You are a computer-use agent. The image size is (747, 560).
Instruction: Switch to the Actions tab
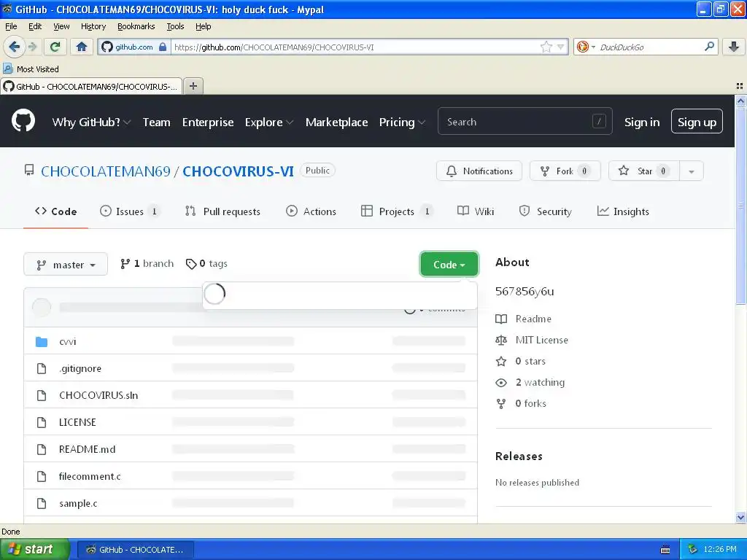tap(311, 211)
